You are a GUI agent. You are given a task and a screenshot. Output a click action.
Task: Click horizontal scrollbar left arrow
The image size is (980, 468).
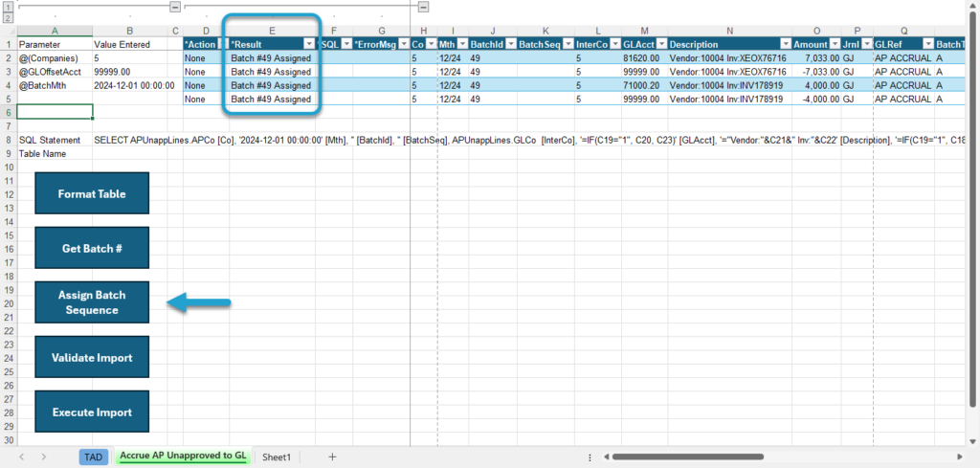click(606, 457)
